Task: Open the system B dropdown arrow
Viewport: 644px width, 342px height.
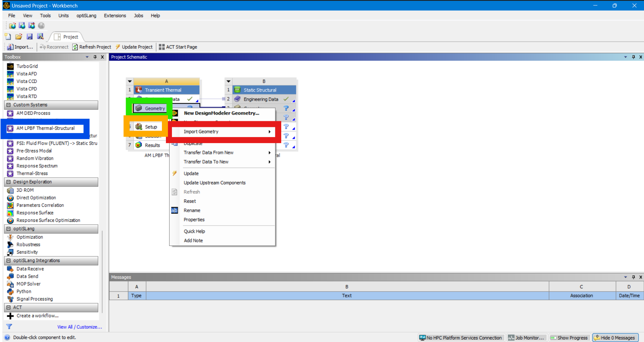Action: [x=229, y=81]
